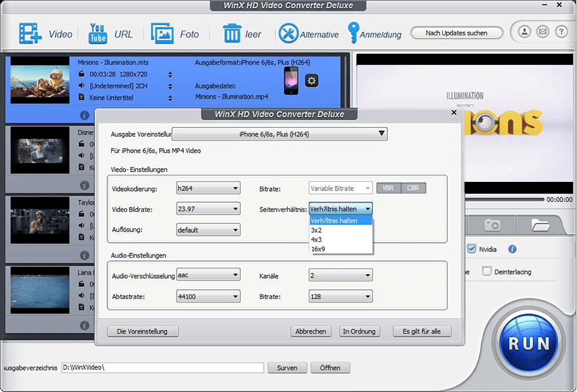Click the trash 'leer' clear icon
The height and width of the screenshot is (392, 577).
click(232, 34)
